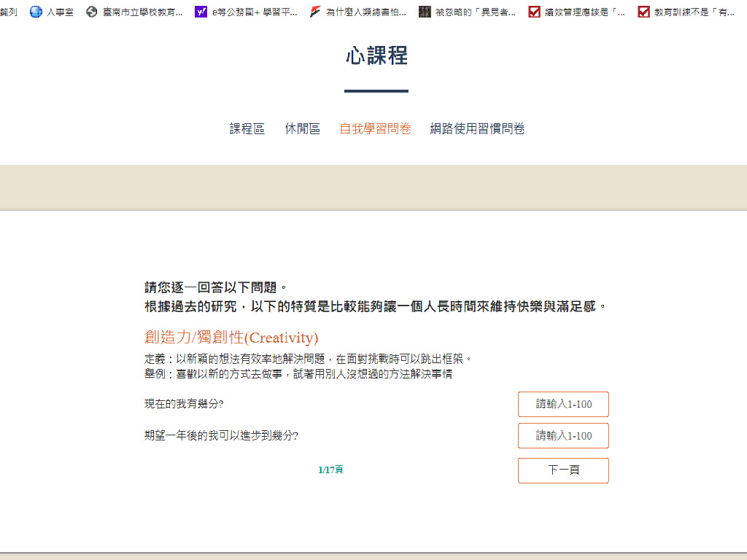
Task: Select the 自我學習問卷 navigation tab
Action: coord(375,129)
